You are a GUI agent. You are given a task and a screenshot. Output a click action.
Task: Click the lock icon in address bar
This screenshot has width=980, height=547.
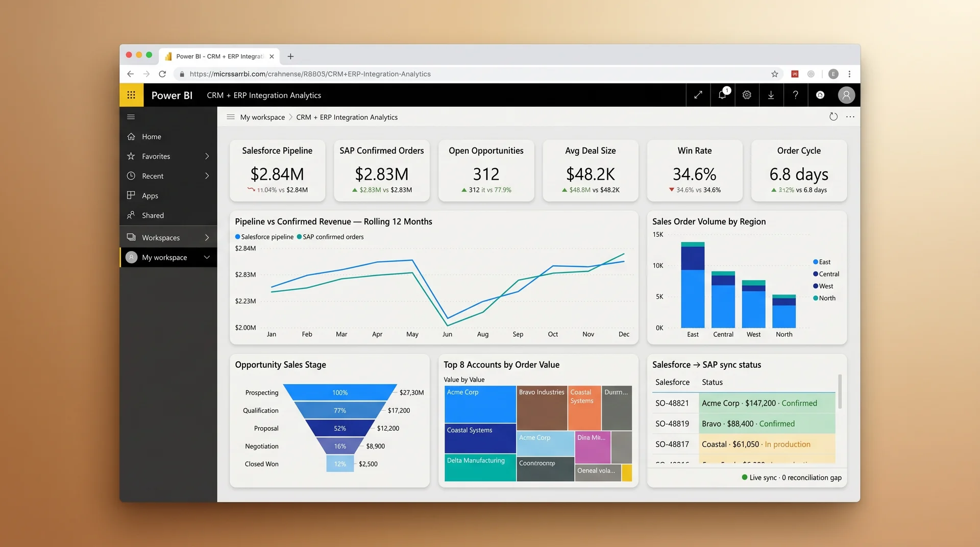pos(182,74)
